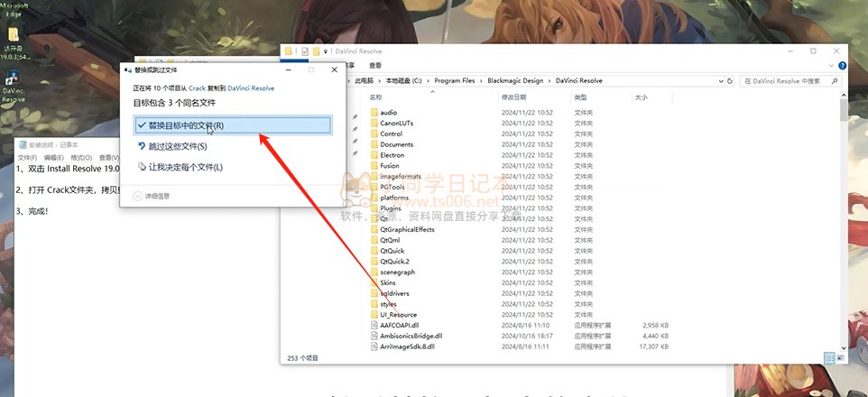Click the Properties quick access toolbar icon

pyautogui.click(x=305, y=51)
